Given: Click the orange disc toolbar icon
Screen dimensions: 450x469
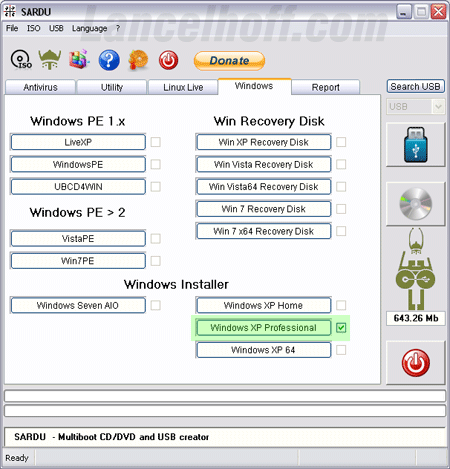Looking at the screenshot, I should [138, 60].
